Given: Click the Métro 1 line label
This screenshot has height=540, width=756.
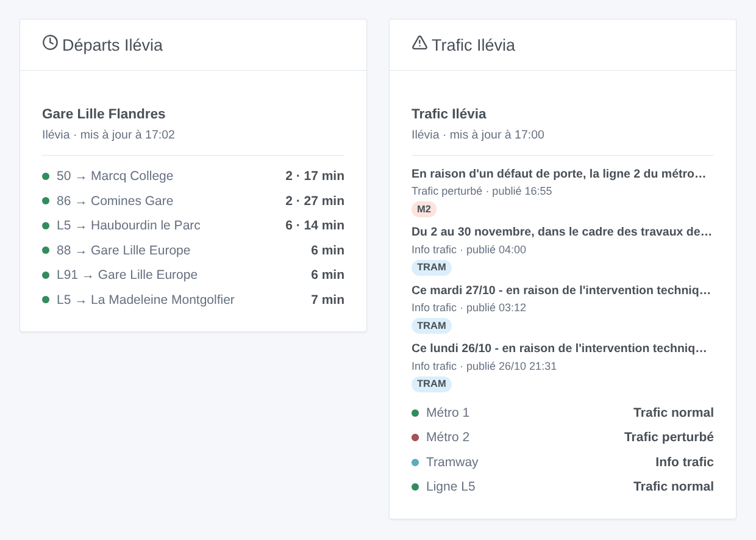Looking at the screenshot, I should point(448,413).
